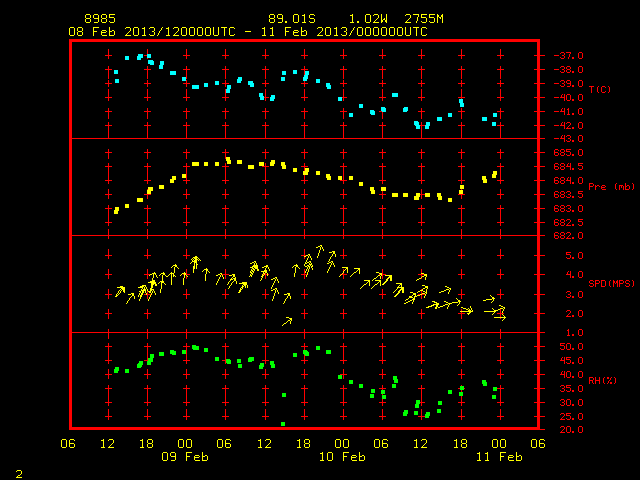Click the SPD(MPS) wind speed label

611,283
